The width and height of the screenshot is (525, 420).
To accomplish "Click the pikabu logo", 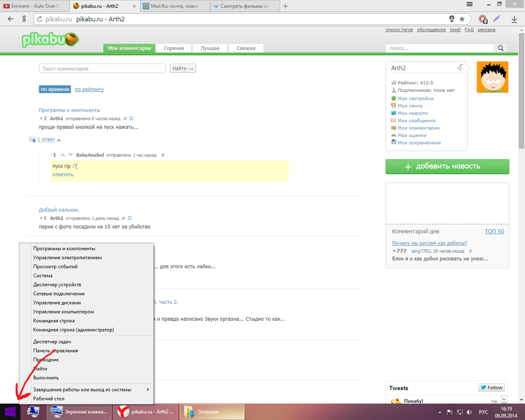I will (x=50, y=40).
